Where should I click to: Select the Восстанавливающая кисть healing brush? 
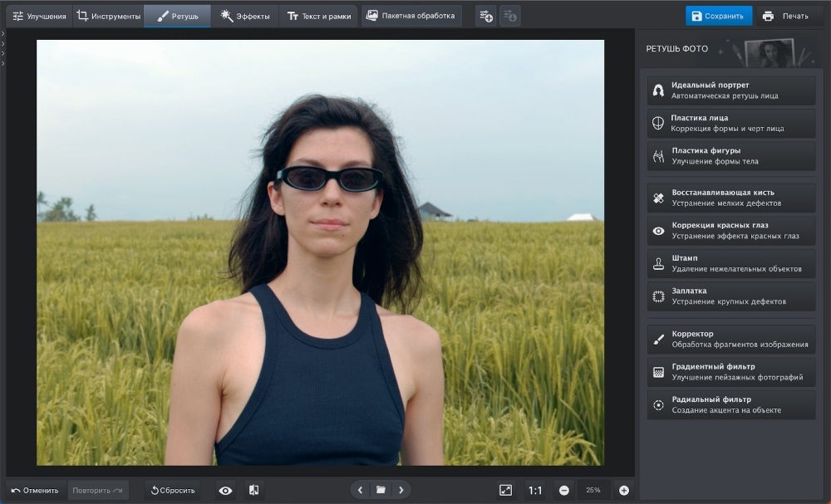click(730, 198)
